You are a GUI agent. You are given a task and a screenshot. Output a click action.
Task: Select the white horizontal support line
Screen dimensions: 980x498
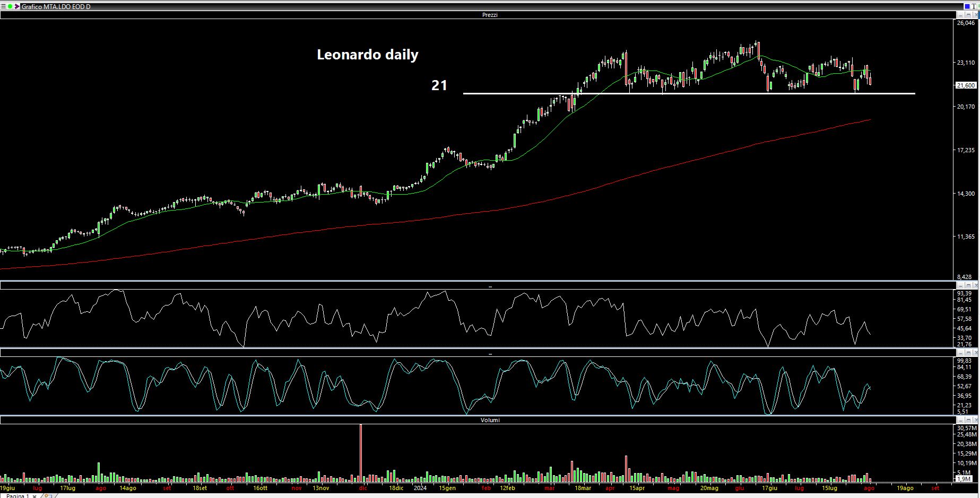689,94
